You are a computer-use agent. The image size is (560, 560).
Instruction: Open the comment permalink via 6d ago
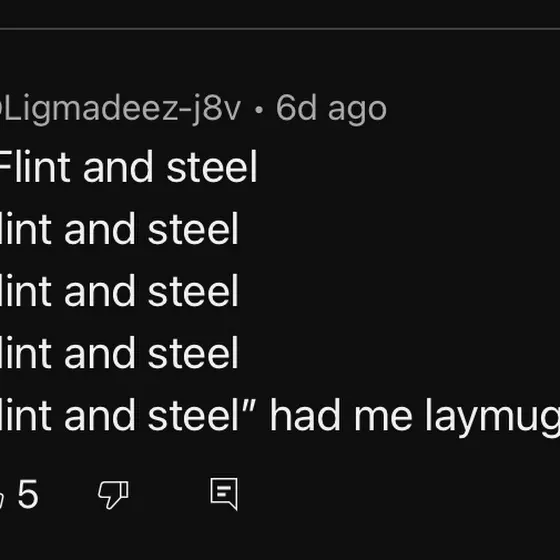coord(331,108)
